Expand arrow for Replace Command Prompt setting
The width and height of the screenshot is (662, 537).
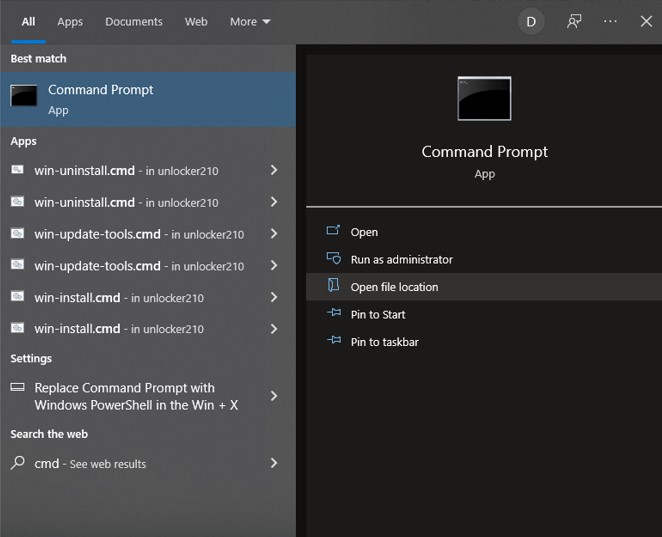coord(274,396)
